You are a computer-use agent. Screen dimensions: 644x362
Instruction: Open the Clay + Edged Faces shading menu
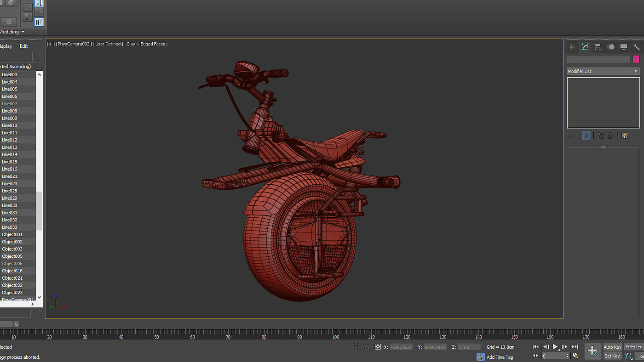(146, 44)
